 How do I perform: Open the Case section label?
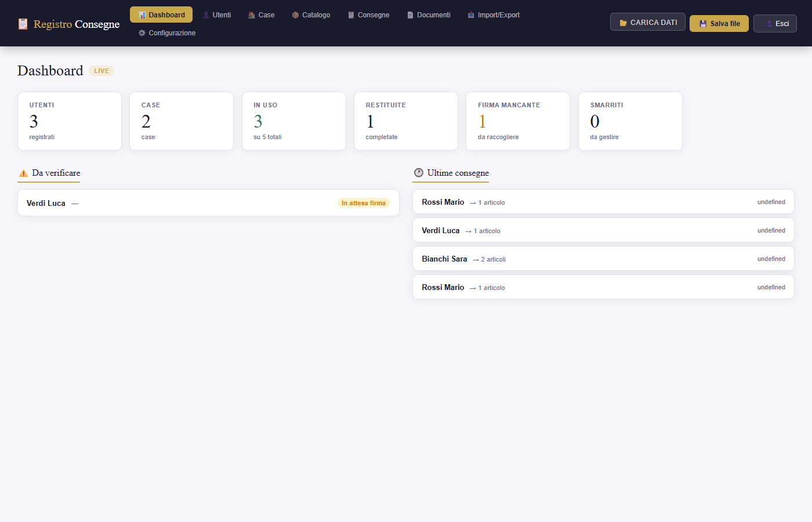click(267, 15)
